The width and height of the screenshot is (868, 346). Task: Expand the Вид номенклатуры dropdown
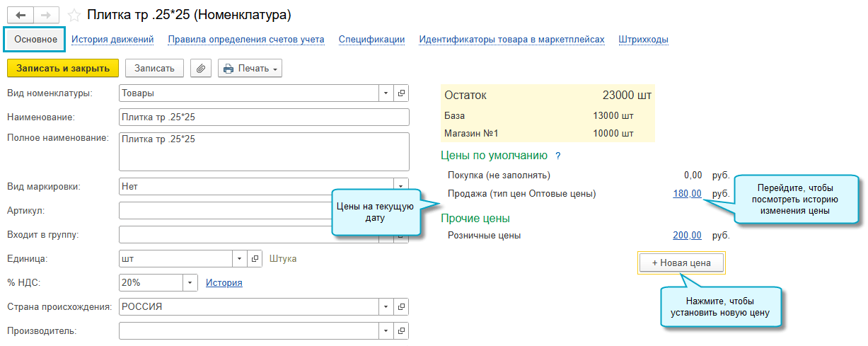click(386, 93)
